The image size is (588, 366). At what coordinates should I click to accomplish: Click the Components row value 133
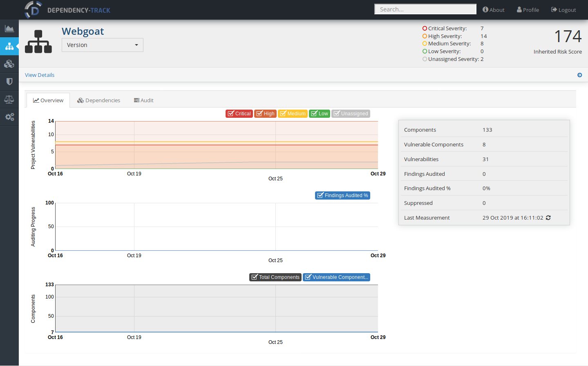[x=487, y=130]
